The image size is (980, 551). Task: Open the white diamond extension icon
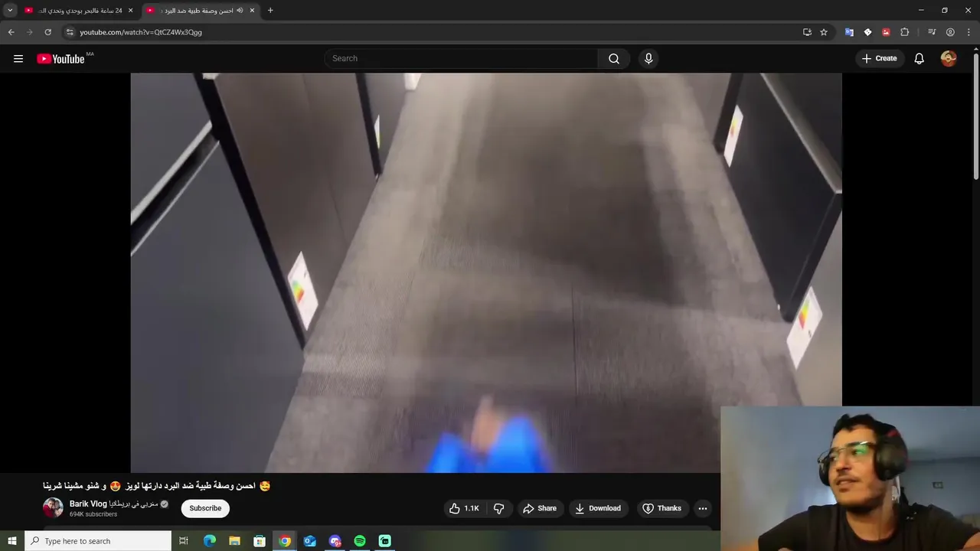point(867,32)
